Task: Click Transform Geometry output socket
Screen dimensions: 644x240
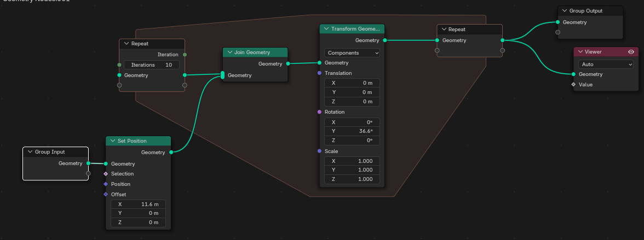Action: click(384, 40)
